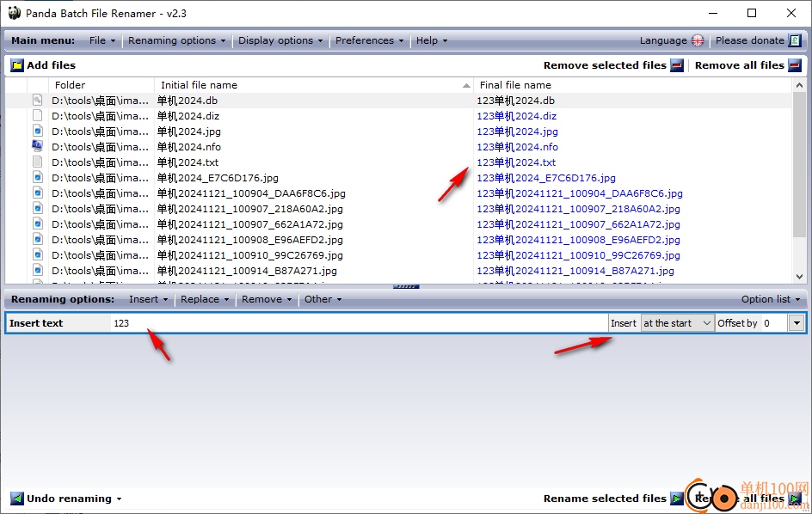Click the Add files folder icon
Image resolution: width=812 pixels, height=514 pixels.
coord(17,65)
